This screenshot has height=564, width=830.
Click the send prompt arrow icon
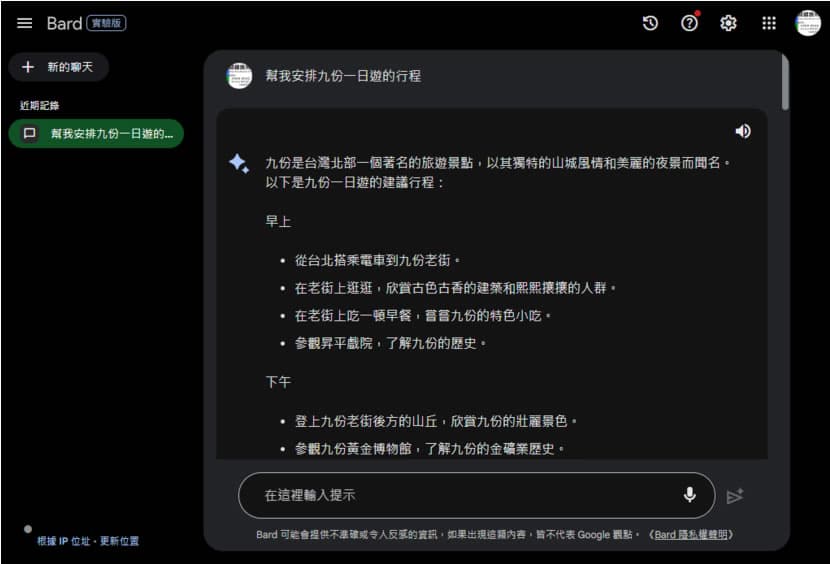[735, 496]
